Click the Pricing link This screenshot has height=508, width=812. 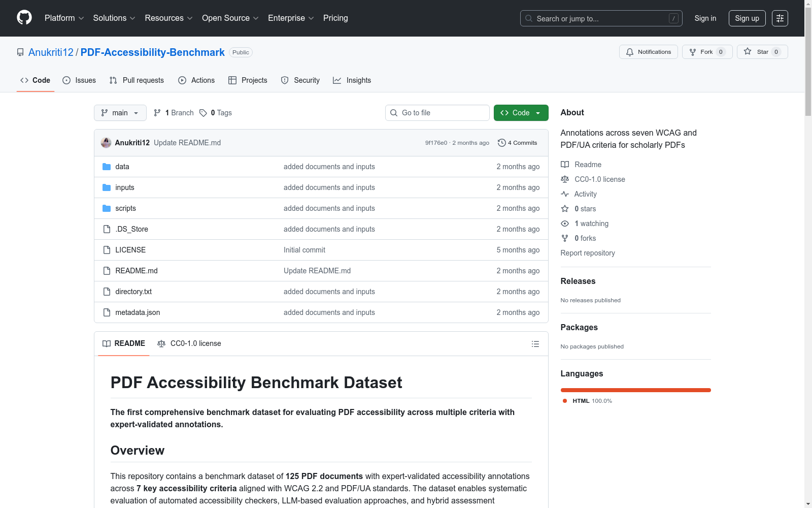point(335,18)
